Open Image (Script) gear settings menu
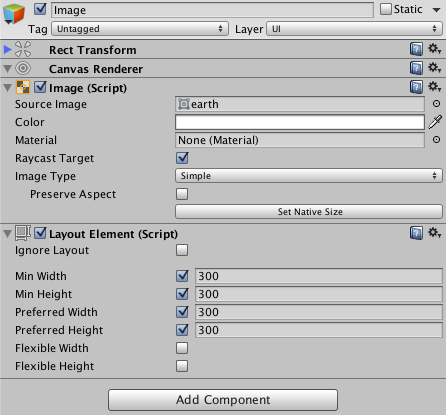The image size is (446, 415). tap(435, 87)
